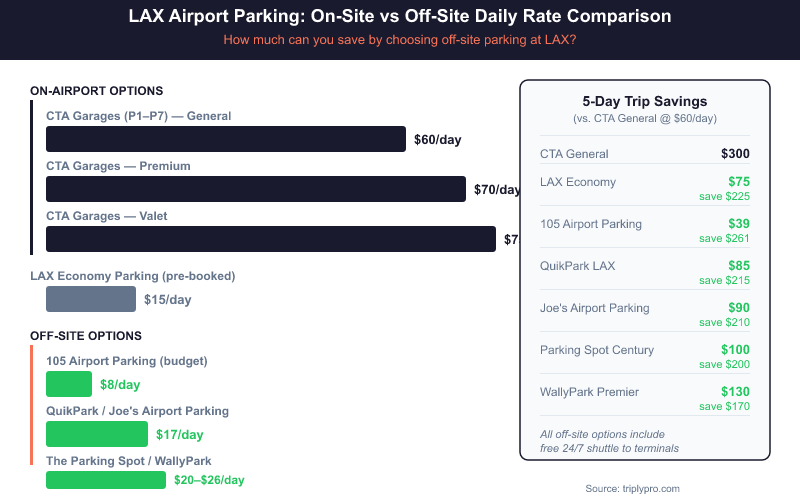Select the gray LAX Economy Parking bar
Image resolution: width=800 pixels, height=500 pixels.
tap(90, 299)
